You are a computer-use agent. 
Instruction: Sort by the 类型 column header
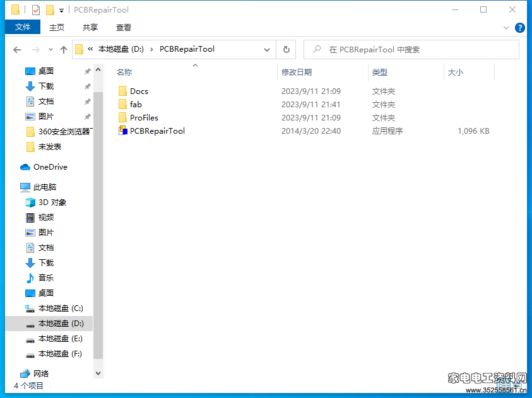(380, 72)
